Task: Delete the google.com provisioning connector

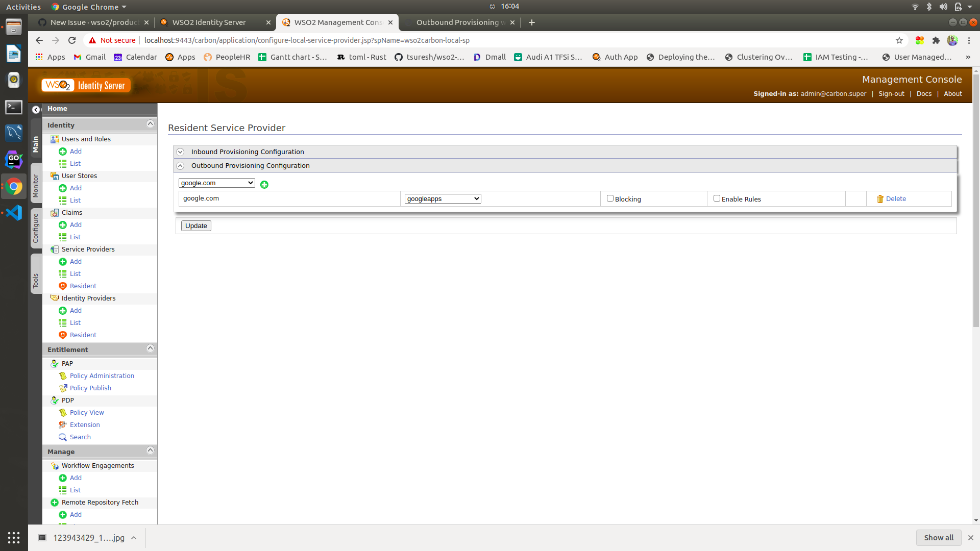Action: (x=896, y=198)
